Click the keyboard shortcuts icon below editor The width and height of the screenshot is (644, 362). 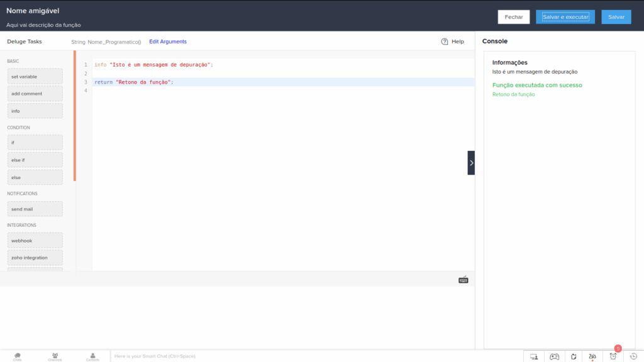tap(464, 280)
